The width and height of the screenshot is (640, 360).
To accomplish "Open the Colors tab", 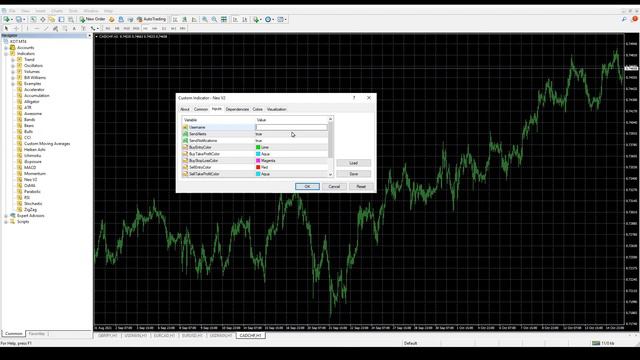I will tap(258, 109).
